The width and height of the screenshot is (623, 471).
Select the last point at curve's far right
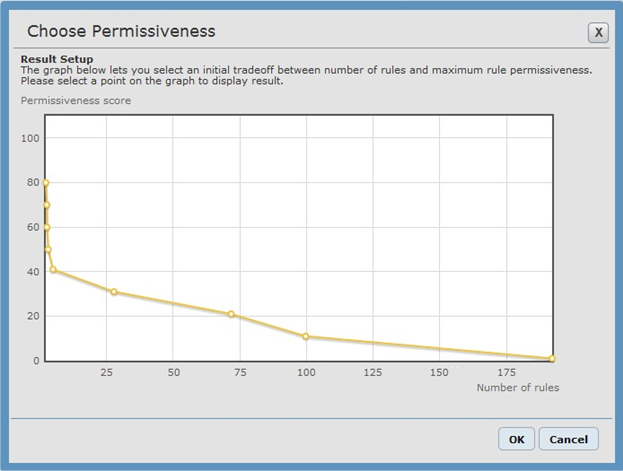551,358
